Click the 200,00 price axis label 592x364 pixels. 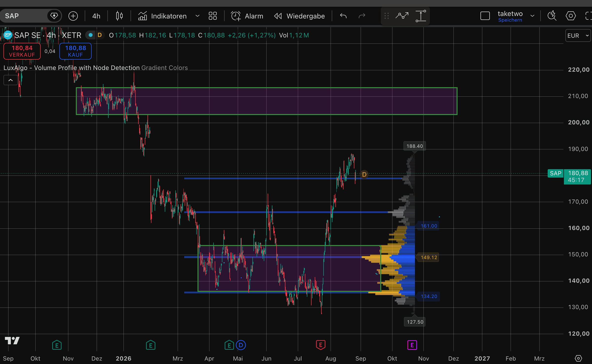coord(579,122)
